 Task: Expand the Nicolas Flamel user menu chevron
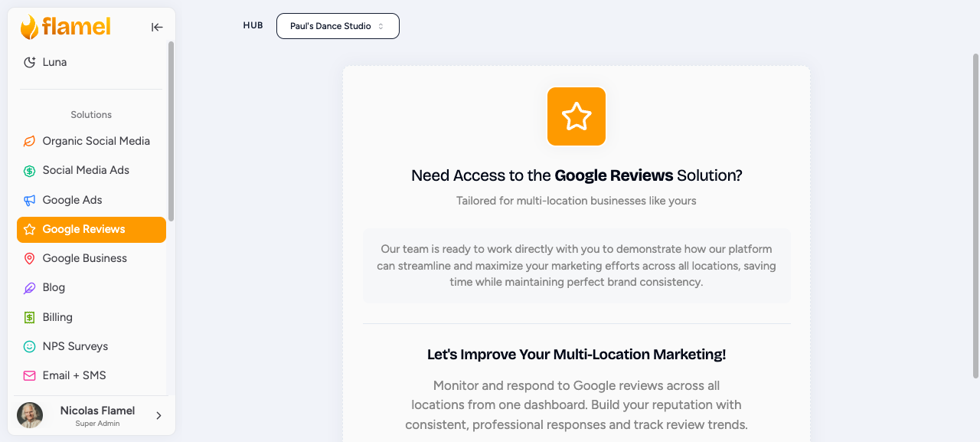(158, 416)
